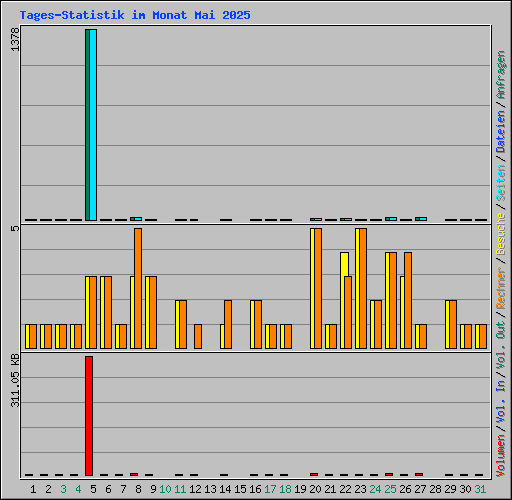
Task: Click the x-axis day label 7
Action: [x=123, y=489]
